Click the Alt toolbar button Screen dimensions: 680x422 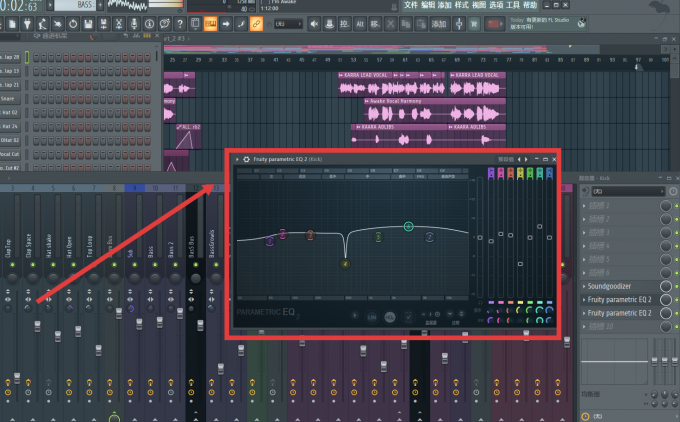(x=360, y=24)
